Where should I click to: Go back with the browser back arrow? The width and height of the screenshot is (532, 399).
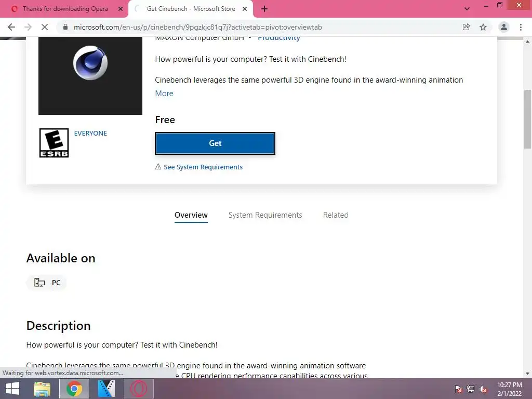pos(11,27)
